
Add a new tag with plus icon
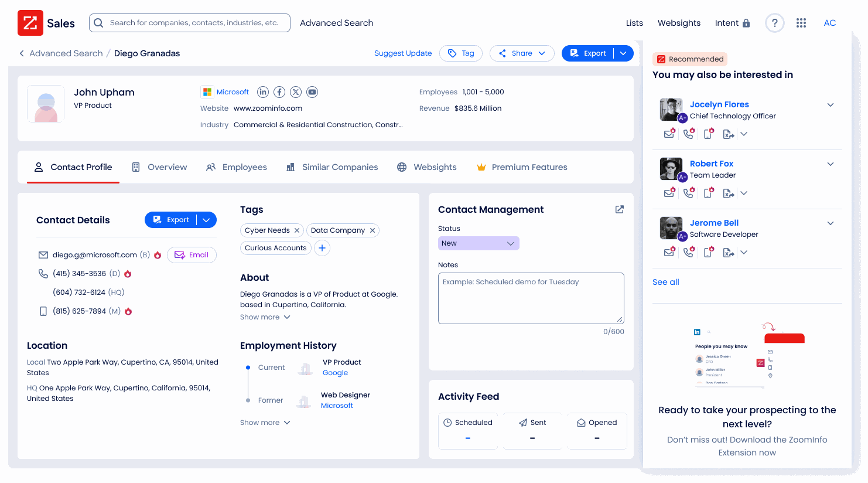[x=322, y=248]
